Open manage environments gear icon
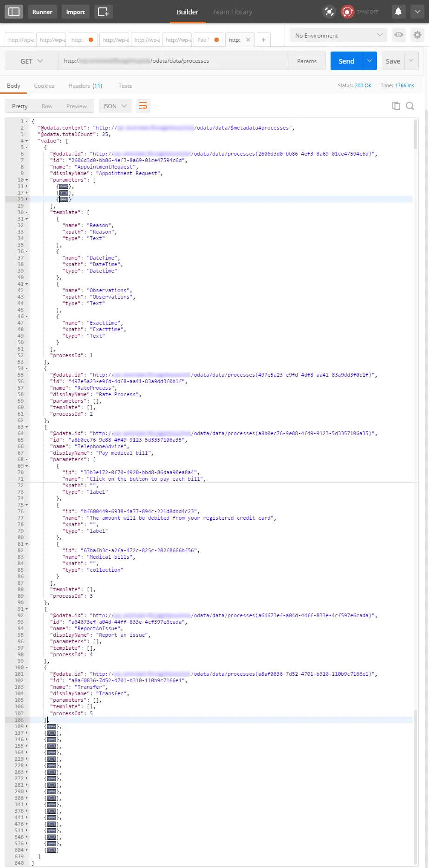This screenshot has height=868, width=429. pos(417,35)
